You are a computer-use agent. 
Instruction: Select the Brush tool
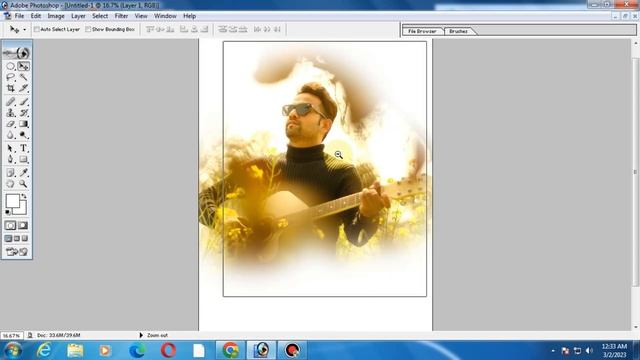pyautogui.click(x=23, y=102)
